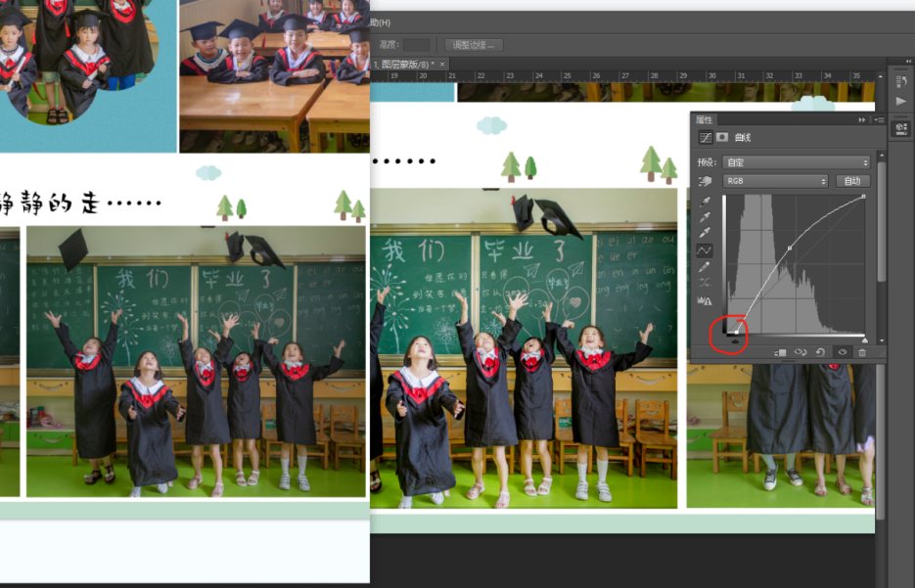Click the canvas vertical scroll up arrow

tap(881, 76)
